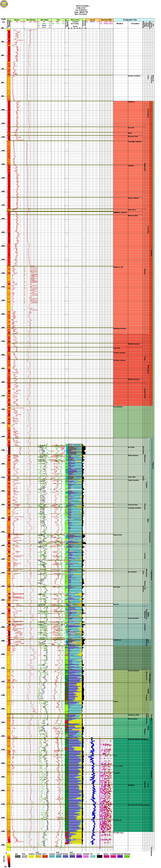161x868 pixels.
Task: Click the Dog Creek formation label
Action: point(131,128)
